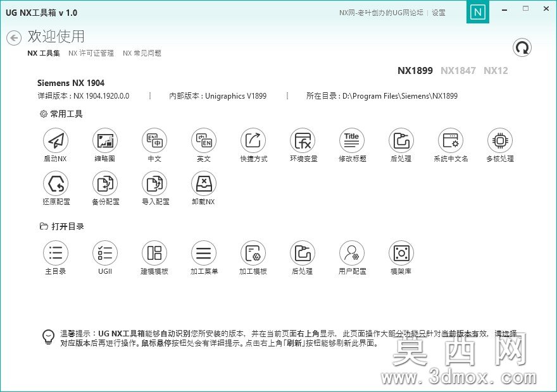
Task: Close the UG NX工具箱 window
Action: pyautogui.click(x=546, y=8)
